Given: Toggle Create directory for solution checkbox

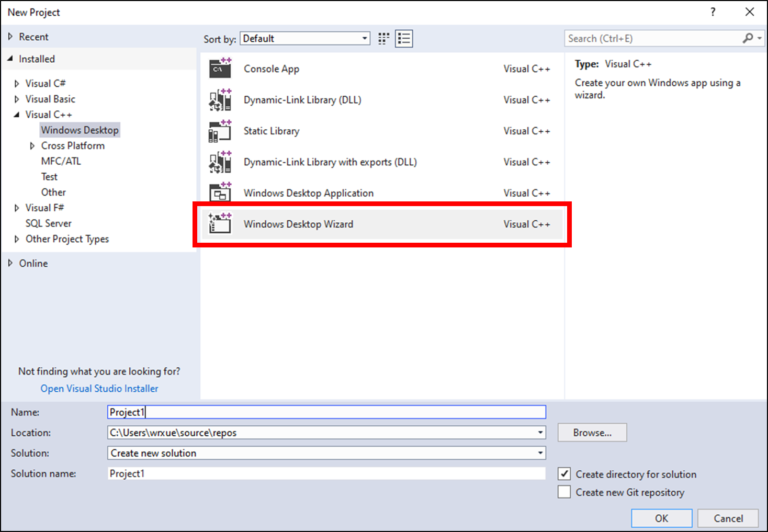Looking at the screenshot, I should click(x=564, y=474).
